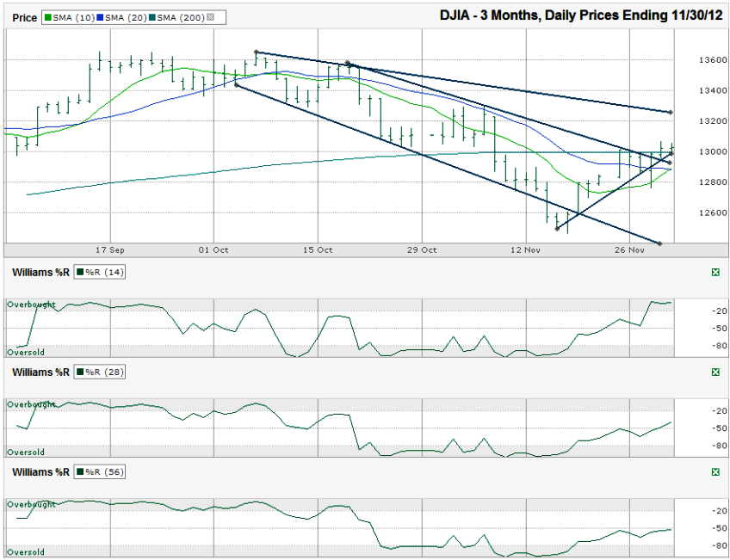
Task: Close the Williams %R (14) panel
Action: (x=715, y=273)
